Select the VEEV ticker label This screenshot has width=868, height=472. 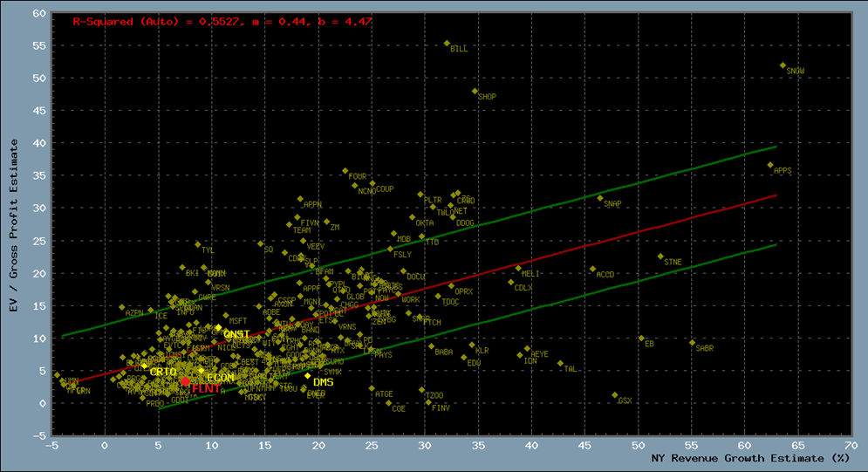click(x=316, y=246)
